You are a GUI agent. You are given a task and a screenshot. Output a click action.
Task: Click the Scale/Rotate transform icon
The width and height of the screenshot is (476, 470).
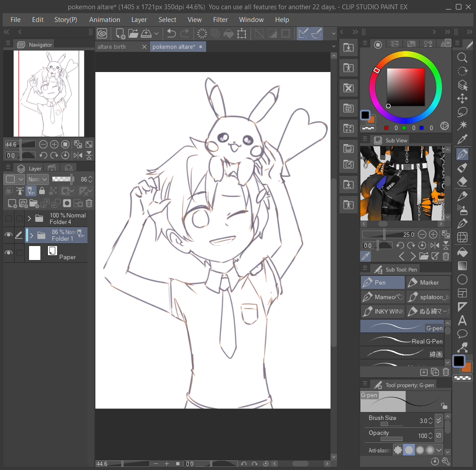tap(242, 33)
